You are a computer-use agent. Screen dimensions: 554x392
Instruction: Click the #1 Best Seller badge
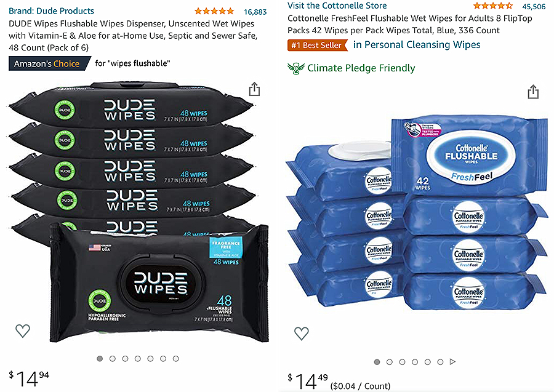coord(317,45)
